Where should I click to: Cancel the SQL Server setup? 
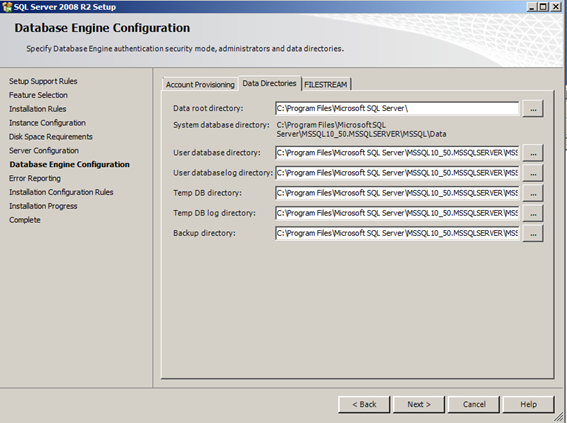coord(474,404)
